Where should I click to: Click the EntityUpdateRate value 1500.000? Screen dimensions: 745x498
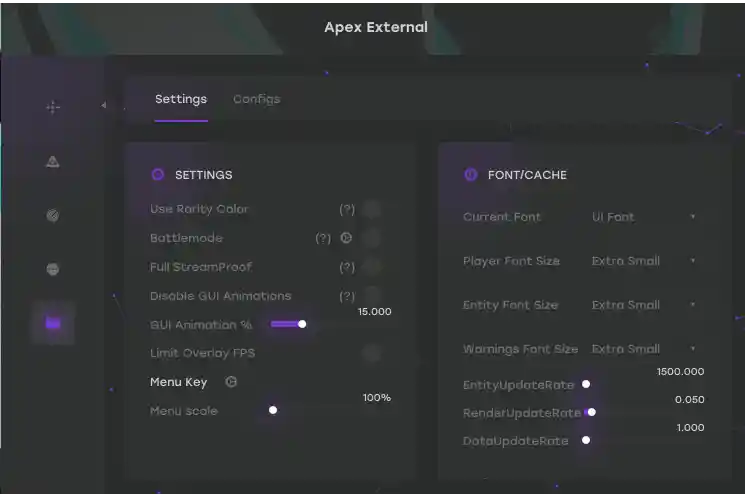[680, 372]
